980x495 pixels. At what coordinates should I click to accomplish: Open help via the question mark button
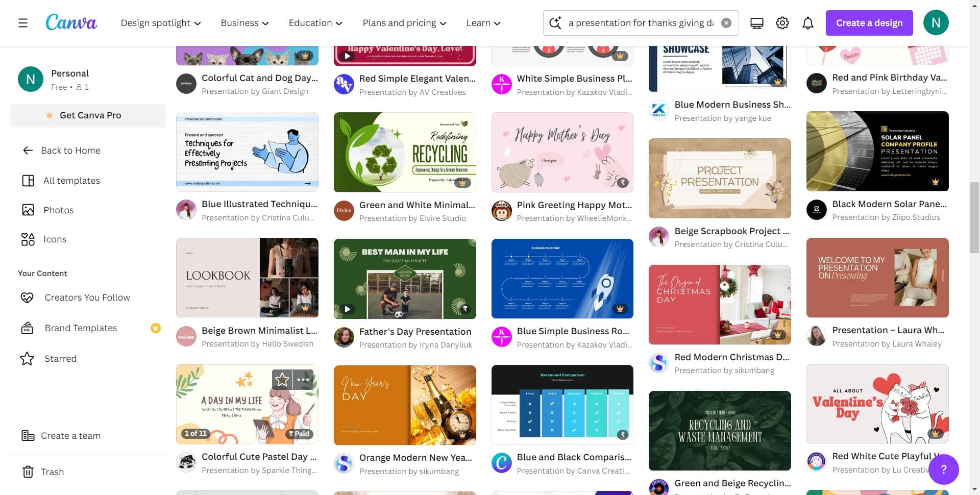tap(943, 469)
